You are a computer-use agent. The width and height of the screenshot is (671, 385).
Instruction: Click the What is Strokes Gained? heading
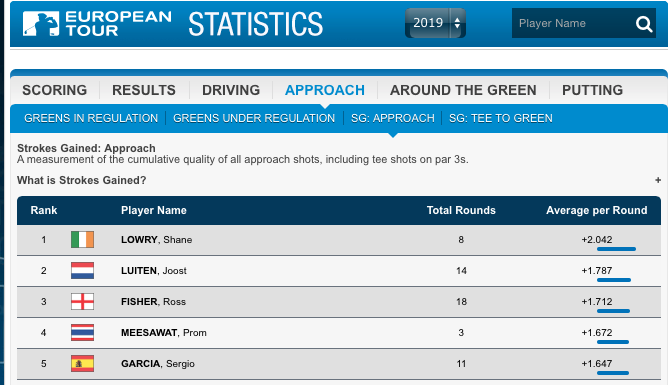(x=81, y=180)
